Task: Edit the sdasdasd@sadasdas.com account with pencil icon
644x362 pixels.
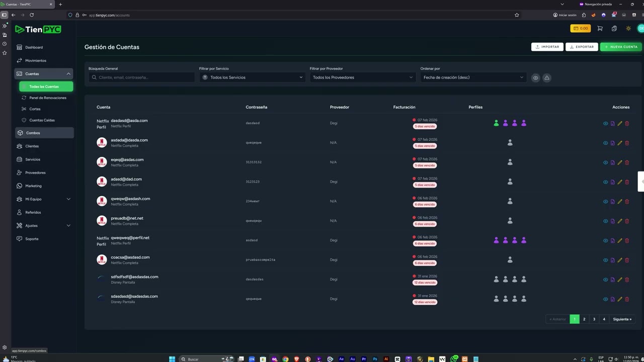Action: tap(620, 299)
